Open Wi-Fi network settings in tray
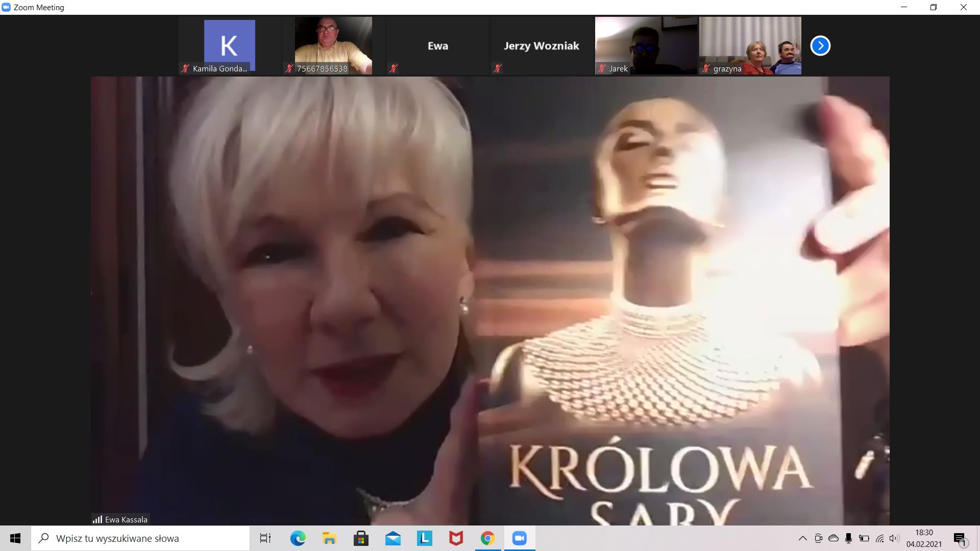 pyautogui.click(x=879, y=538)
